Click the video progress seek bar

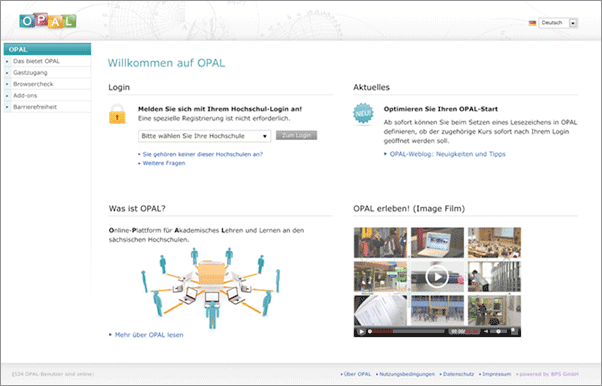coord(406,331)
